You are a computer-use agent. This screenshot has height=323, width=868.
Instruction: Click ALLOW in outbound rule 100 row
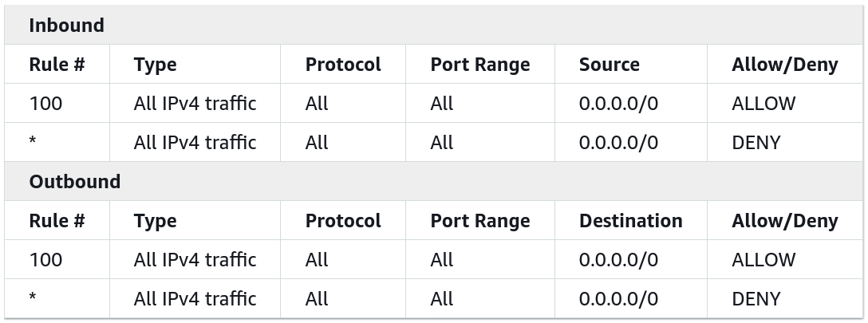pos(763,260)
